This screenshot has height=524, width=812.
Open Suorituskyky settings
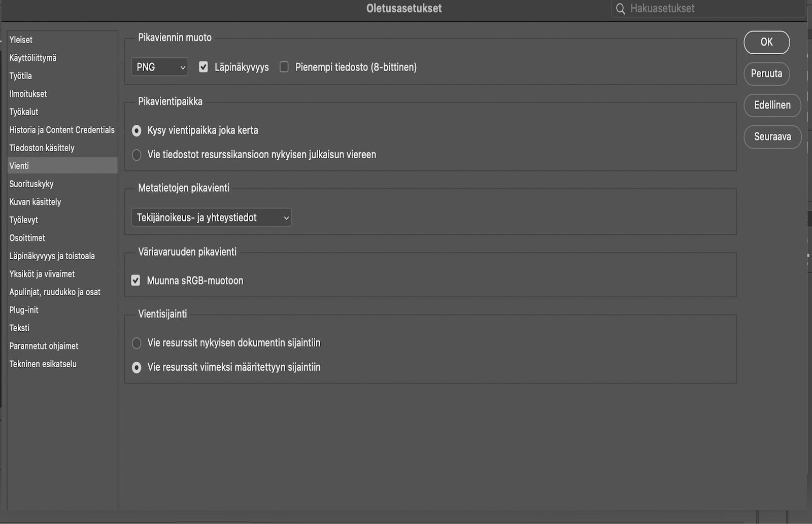point(62,184)
